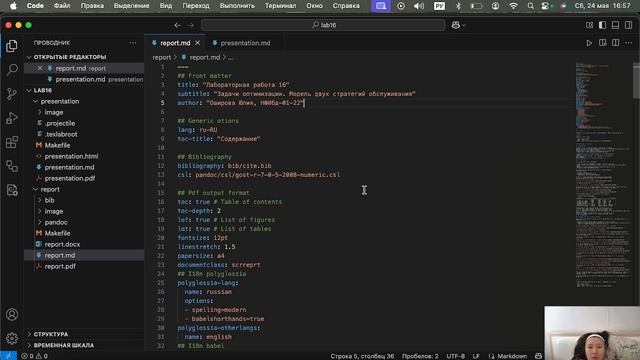Open the Explorer view in activity bar
This screenshot has width=640, height=360.
[x=12, y=46]
